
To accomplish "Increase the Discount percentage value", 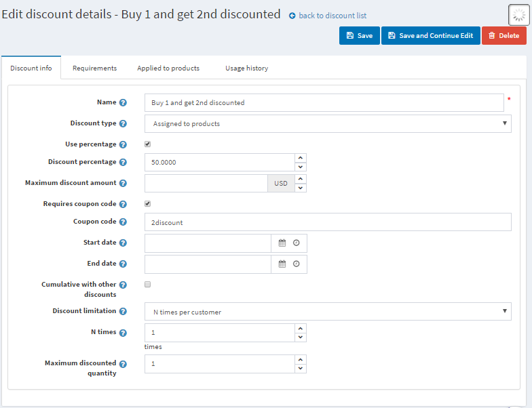I will coord(301,158).
